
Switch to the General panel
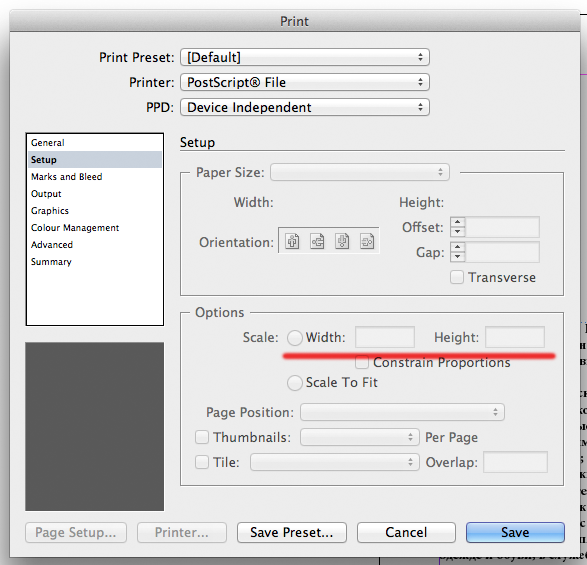tap(95, 143)
